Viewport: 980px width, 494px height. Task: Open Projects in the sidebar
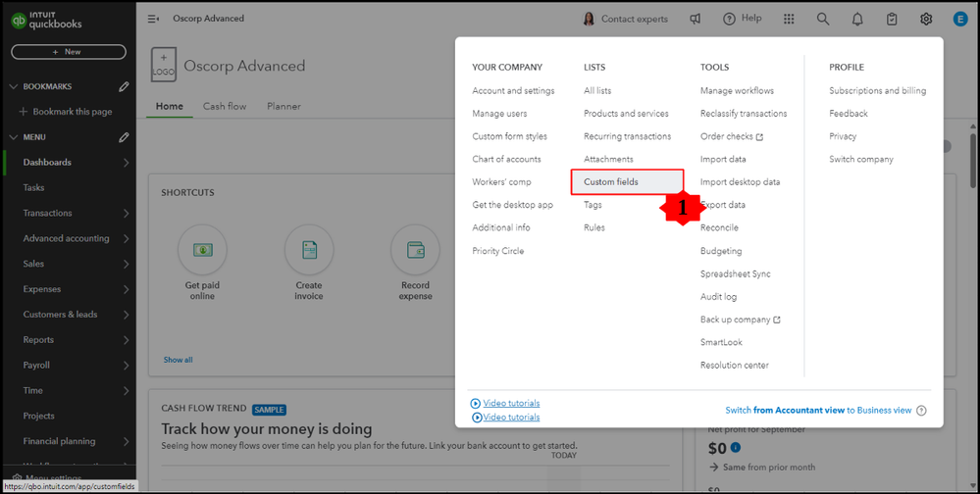39,416
